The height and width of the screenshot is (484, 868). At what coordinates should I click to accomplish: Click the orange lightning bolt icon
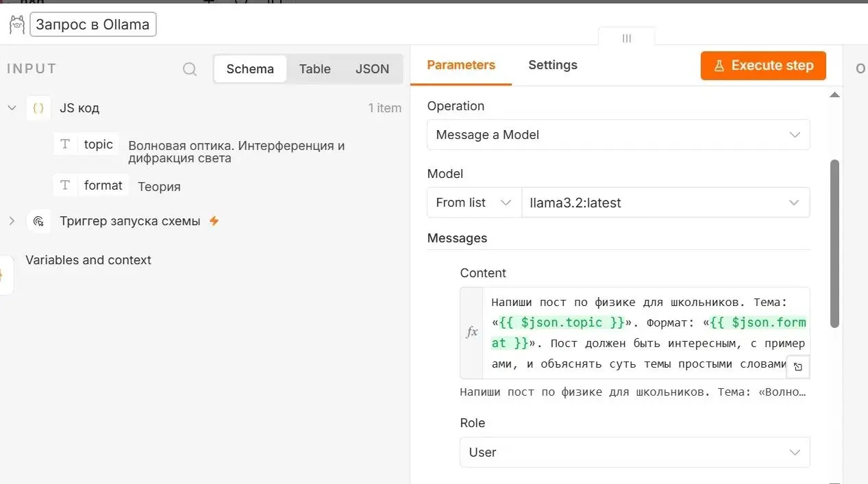[x=214, y=221]
